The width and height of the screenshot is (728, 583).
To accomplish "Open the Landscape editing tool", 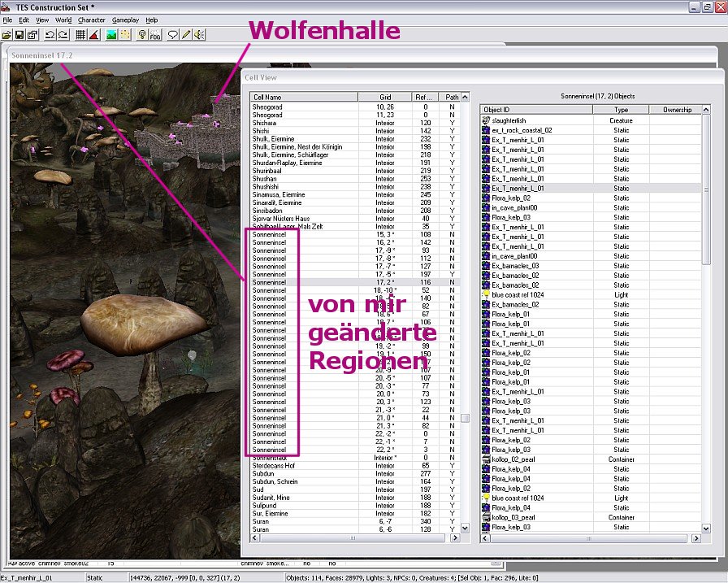I will pos(110,35).
